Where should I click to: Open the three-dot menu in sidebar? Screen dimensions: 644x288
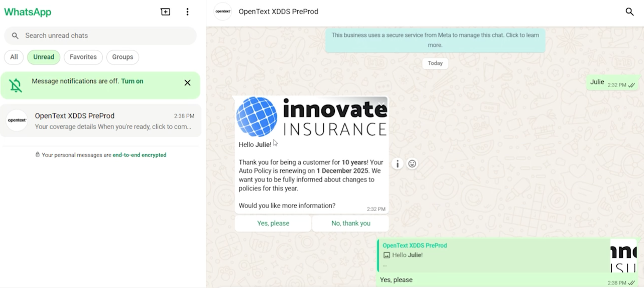(187, 12)
